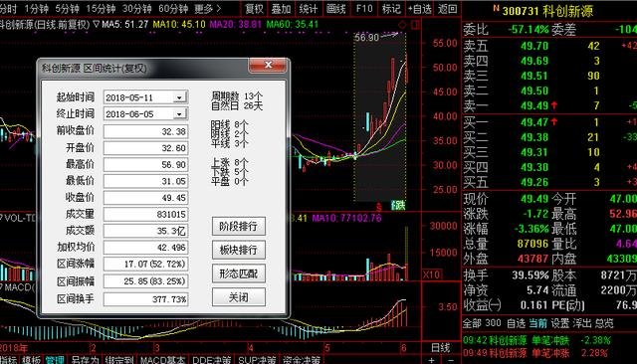637x364 pixels.
Task: Select the MACD基本 indicator tab
Action: click(162, 360)
